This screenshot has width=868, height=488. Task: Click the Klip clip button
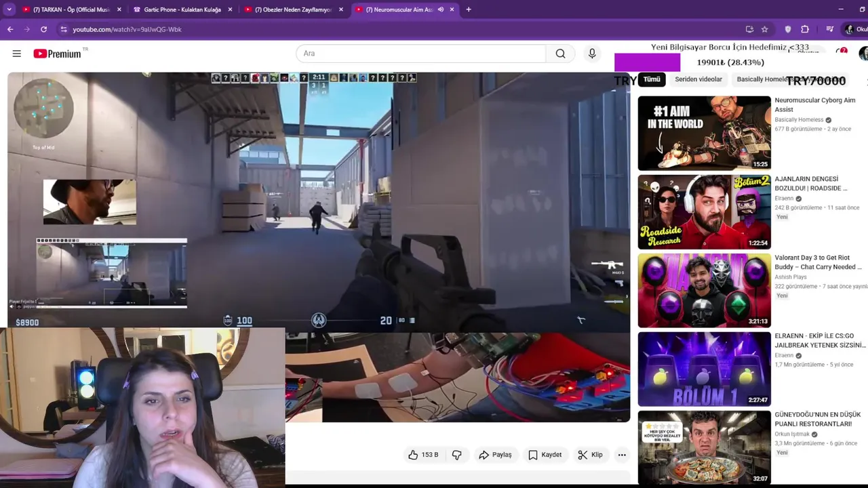(590, 455)
